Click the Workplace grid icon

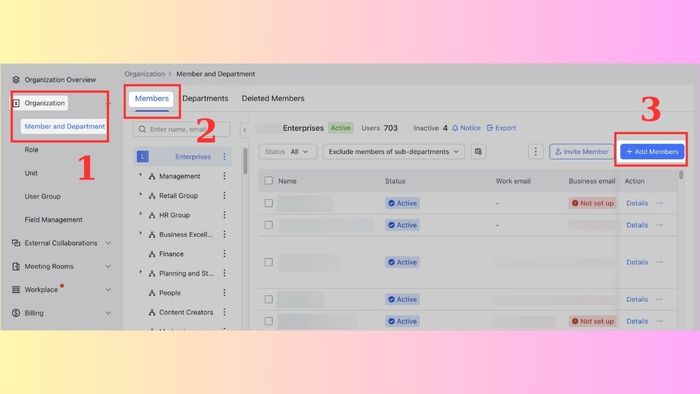[16, 290]
